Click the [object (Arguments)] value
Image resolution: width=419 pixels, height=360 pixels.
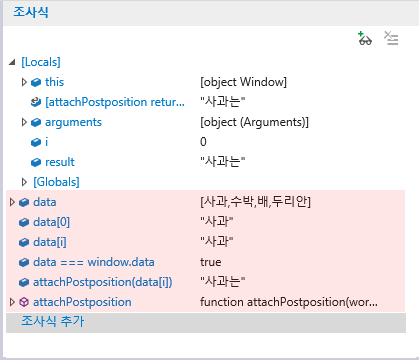click(x=254, y=122)
